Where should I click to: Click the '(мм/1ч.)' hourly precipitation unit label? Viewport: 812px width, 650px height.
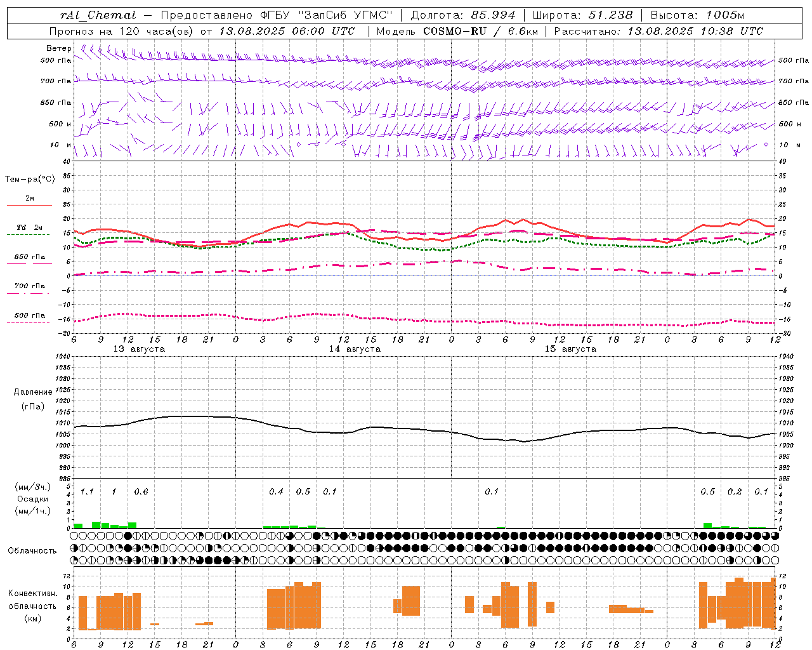coord(33,511)
